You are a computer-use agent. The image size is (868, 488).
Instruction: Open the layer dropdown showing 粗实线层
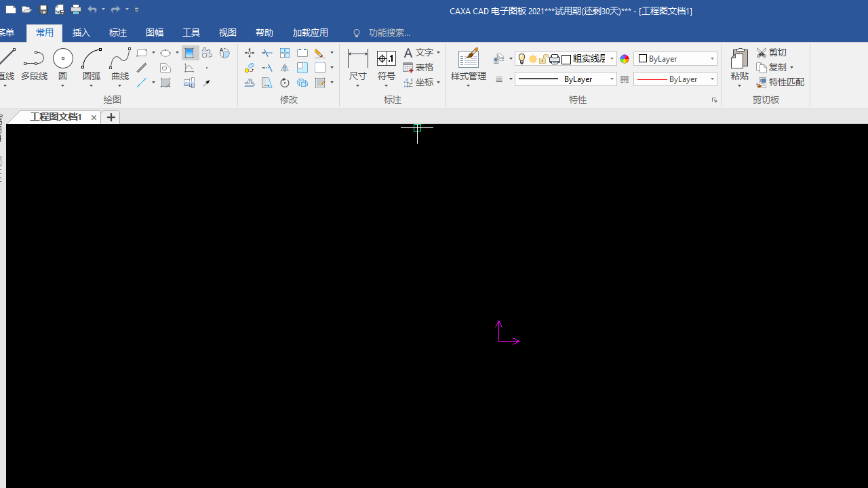pyautogui.click(x=611, y=59)
